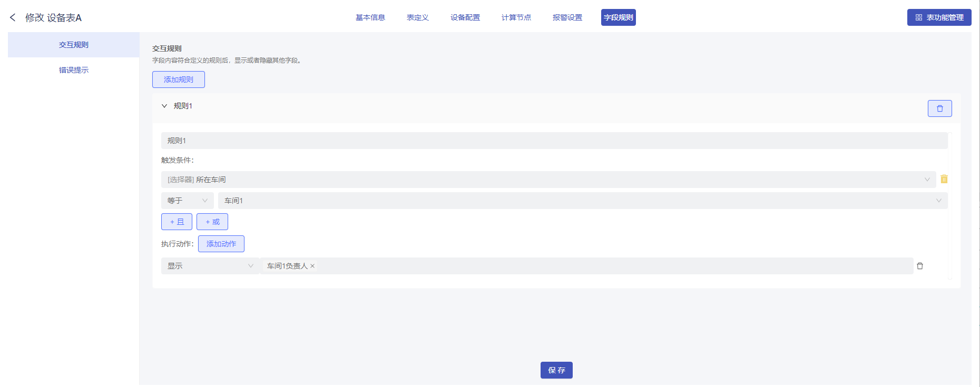980x387 pixels.
Task: Click the 添加动作 button
Action: pos(221,244)
